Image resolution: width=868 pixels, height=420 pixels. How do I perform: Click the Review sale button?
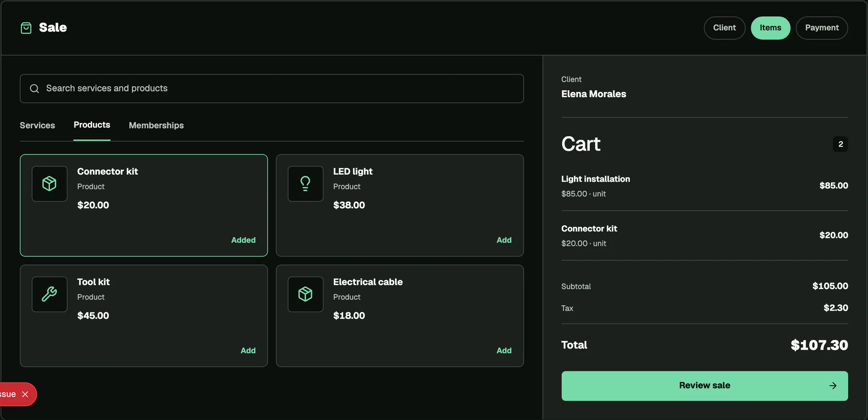pyautogui.click(x=705, y=386)
